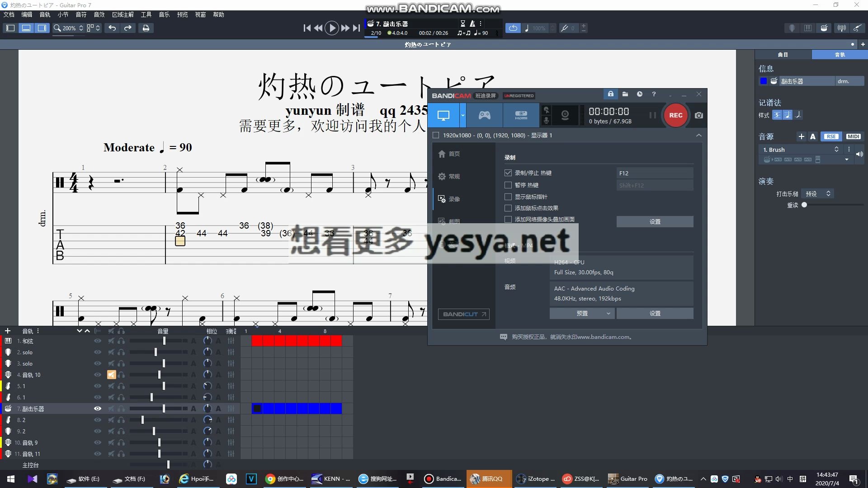Open the 腾讯QQ taskbar item

pos(490,479)
